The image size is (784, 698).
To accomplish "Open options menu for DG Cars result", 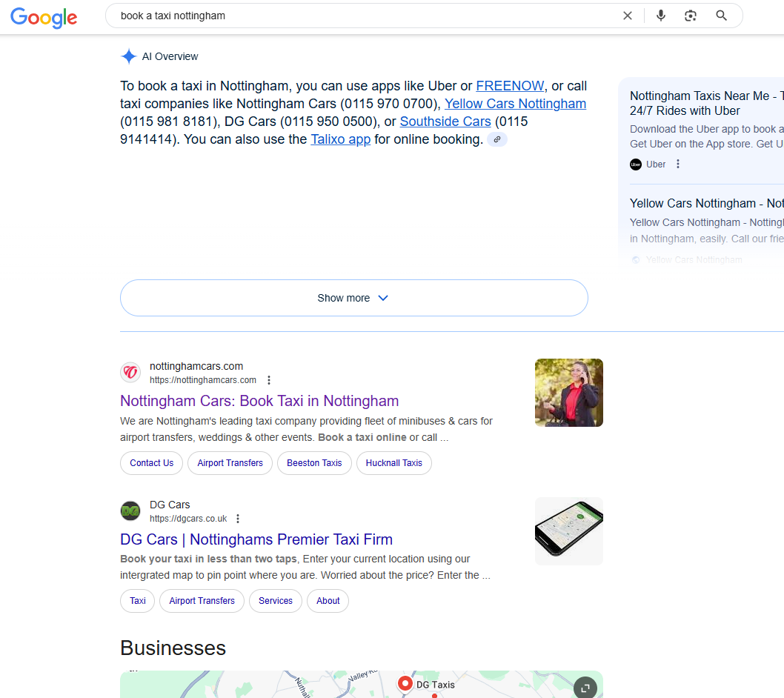I will 238,519.
